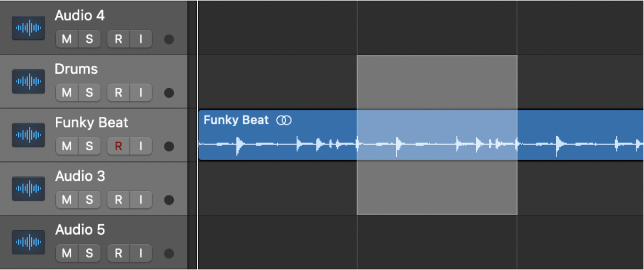Click the Drums track waveform icon
This screenshot has height=270, width=644.
pyautogui.click(x=28, y=82)
